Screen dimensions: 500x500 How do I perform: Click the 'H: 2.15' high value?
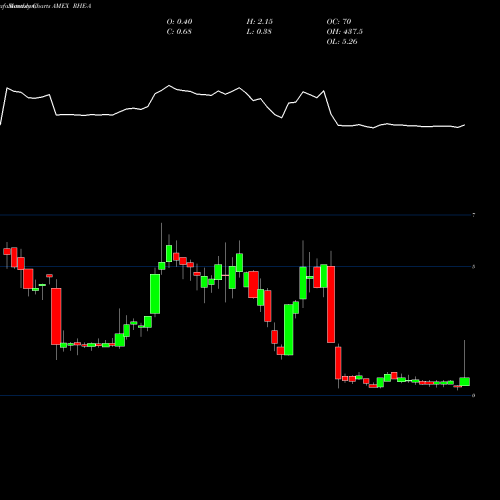click(x=260, y=22)
